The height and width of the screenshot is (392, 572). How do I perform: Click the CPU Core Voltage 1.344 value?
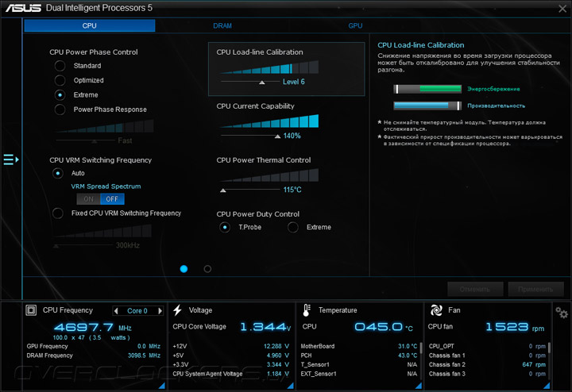265,327
